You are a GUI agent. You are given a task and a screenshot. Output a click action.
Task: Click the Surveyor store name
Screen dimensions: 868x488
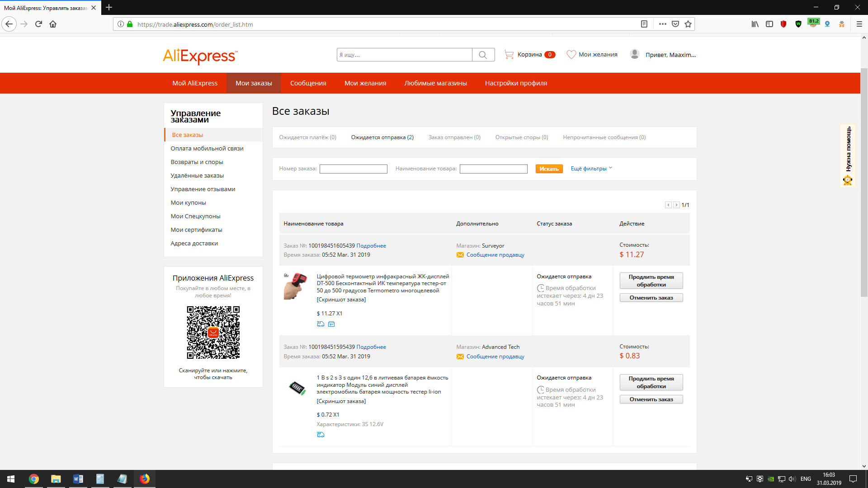493,246
